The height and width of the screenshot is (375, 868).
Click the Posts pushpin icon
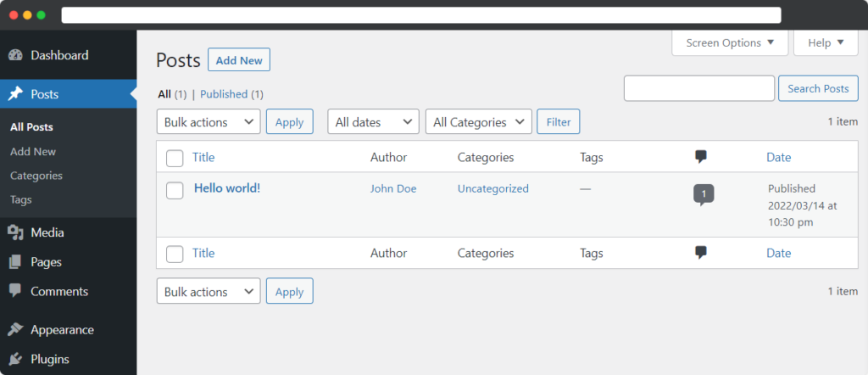point(15,94)
